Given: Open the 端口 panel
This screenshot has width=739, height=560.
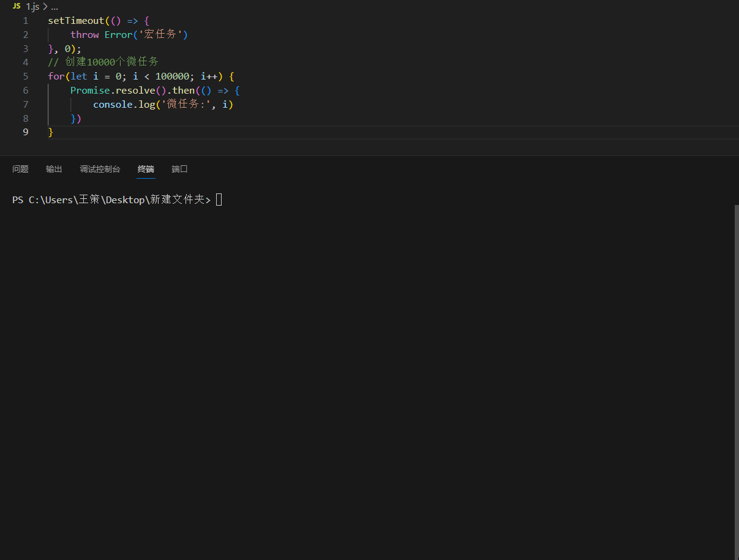Looking at the screenshot, I should point(179,169).
